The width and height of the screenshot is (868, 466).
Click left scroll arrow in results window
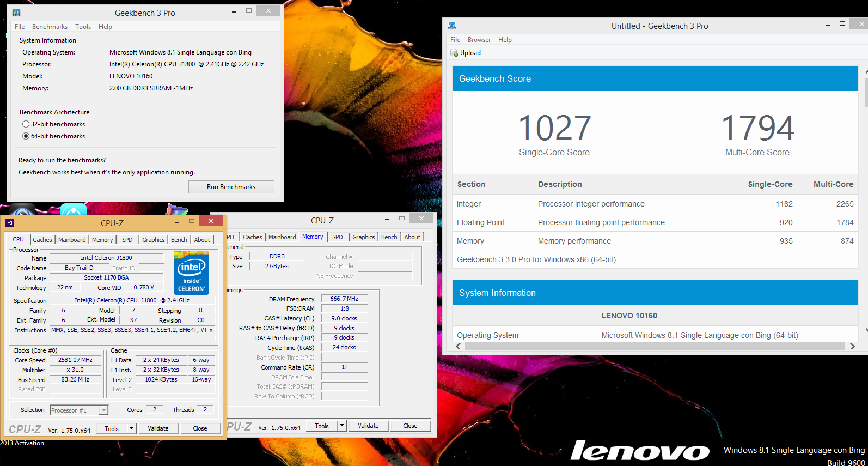point(459,347)
